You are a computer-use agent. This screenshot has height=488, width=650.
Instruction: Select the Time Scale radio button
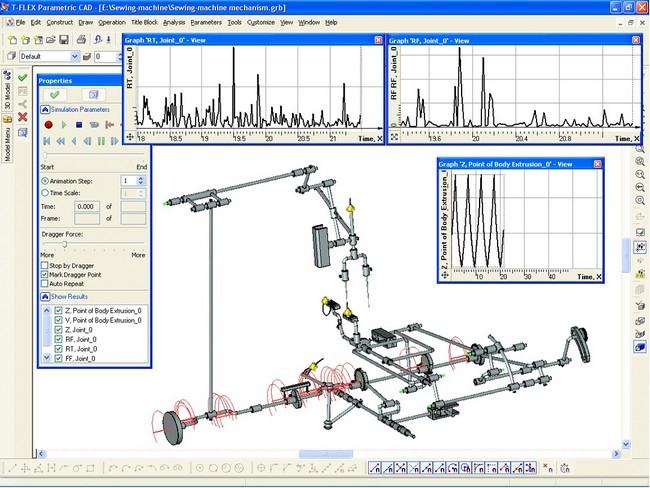click(x=44, y=192)
